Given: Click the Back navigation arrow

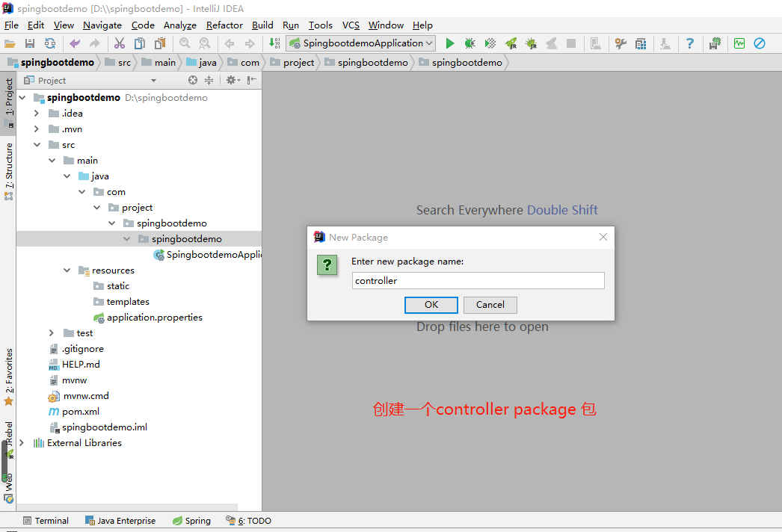Looking at the screenshot, I should pos(230,44).
